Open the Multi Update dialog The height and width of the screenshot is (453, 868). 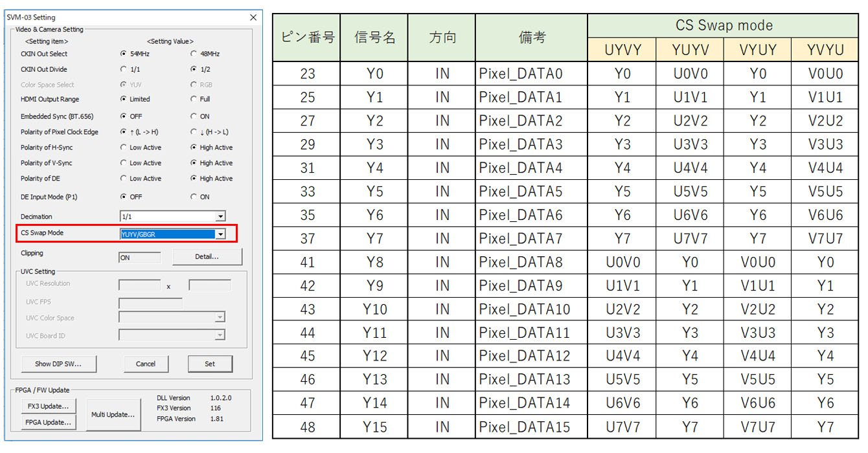coord(113,414)
